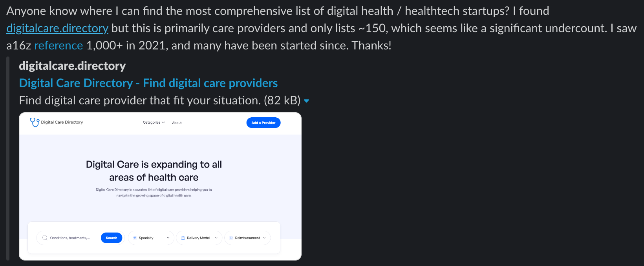Click the stethoscope logo icon
This screenshot has height=266, width=644.
[35, 122]
